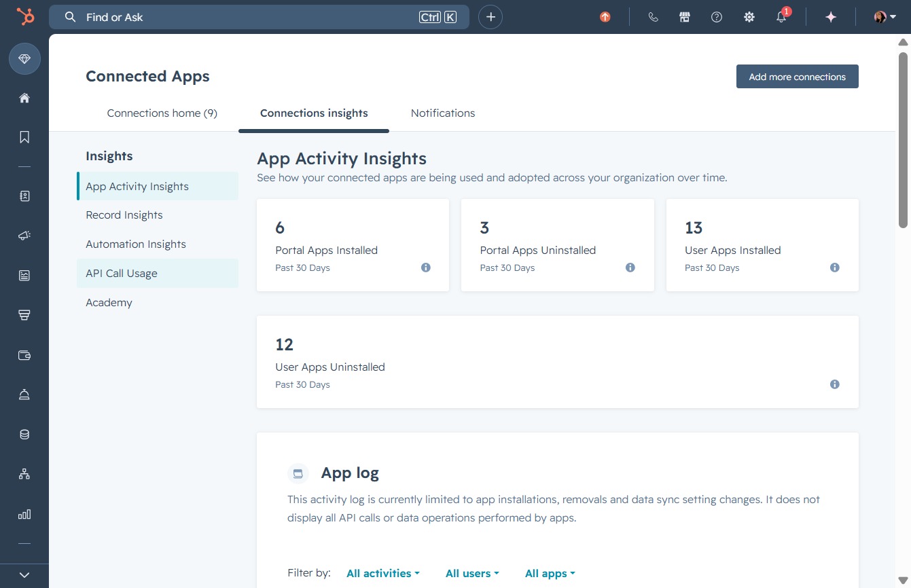Open the Service bell icon in sidebar

pyautogui.click(x=24, y=394)
